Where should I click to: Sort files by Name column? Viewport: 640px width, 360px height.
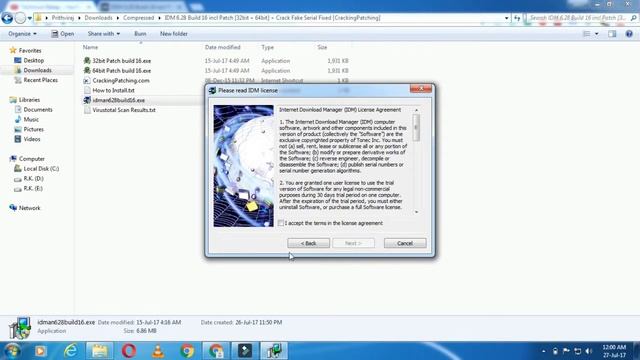coord(91,47)
